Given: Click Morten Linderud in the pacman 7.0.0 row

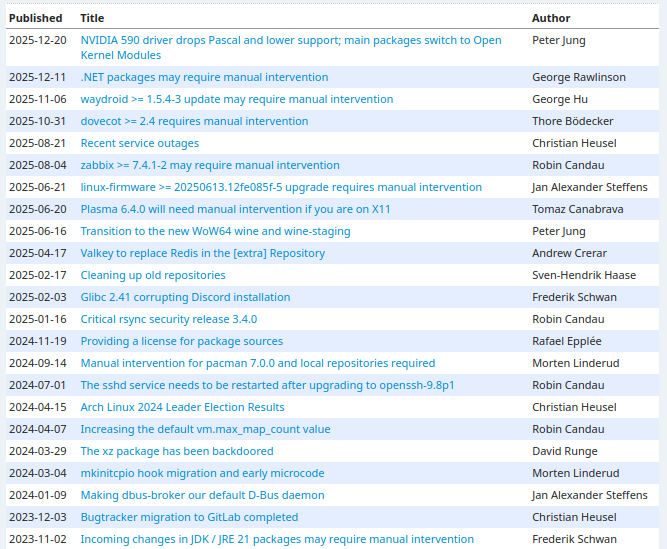Looking at the screenshot, I should point(576,364).
